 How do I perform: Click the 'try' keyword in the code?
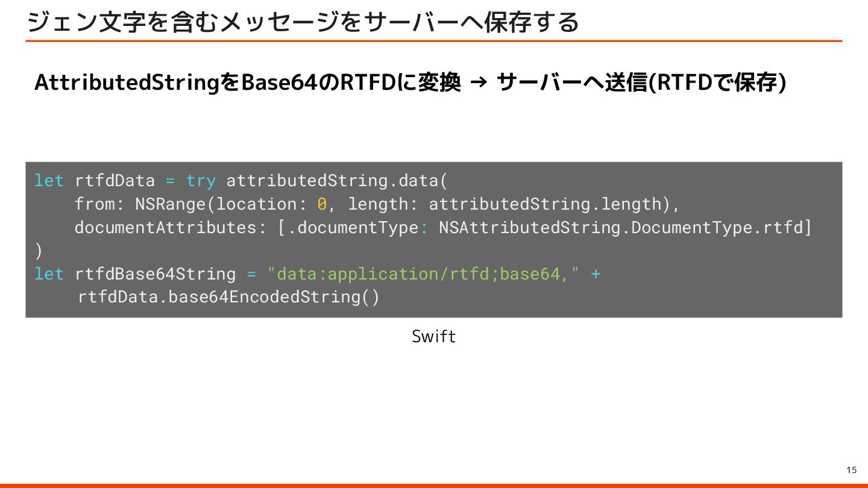tap(201, 181)
